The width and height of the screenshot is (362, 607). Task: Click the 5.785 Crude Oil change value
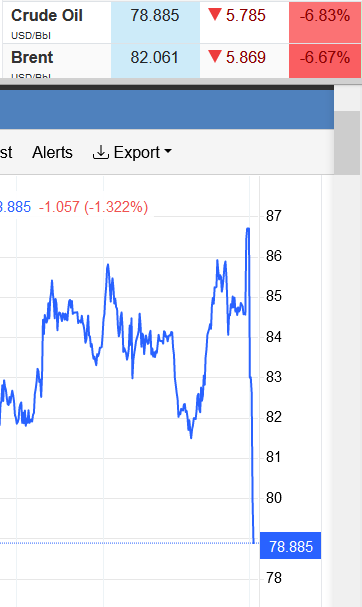point(246,15)
